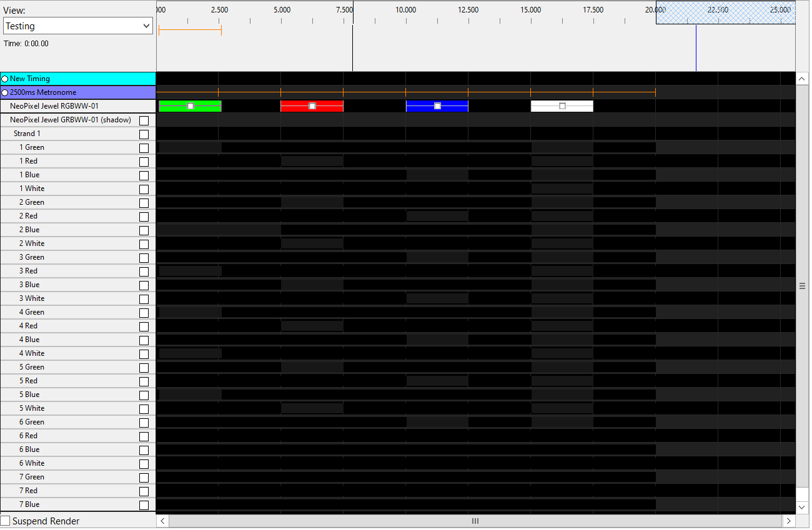
Task: Select the green effect block on the timeline
Action: point(189,106)
